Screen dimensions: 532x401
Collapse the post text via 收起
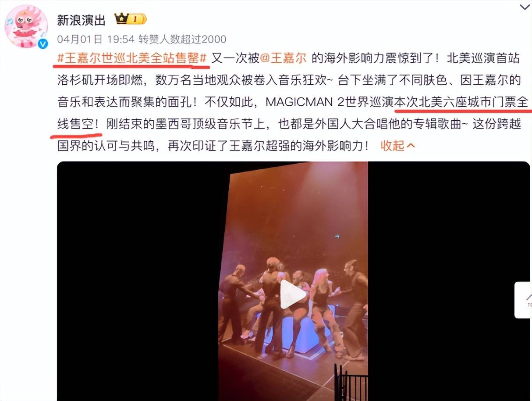click(x=397, y=146)
